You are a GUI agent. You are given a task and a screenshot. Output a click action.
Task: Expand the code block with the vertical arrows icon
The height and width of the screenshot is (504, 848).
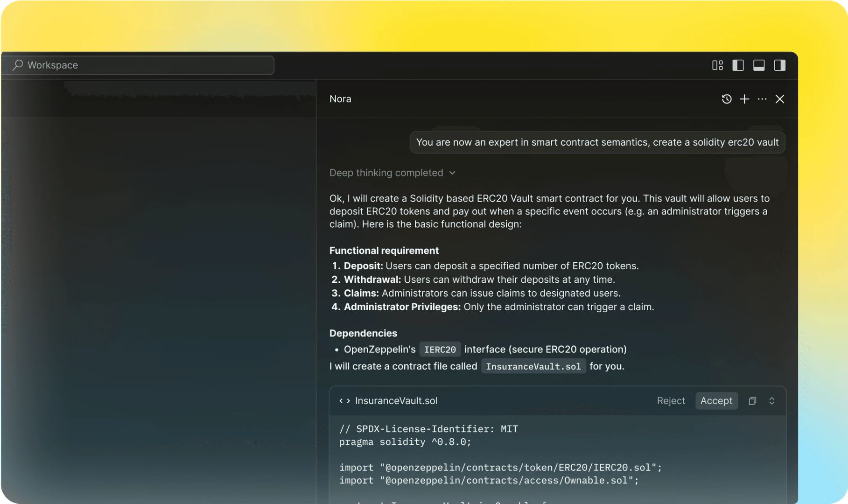point(772,400)
